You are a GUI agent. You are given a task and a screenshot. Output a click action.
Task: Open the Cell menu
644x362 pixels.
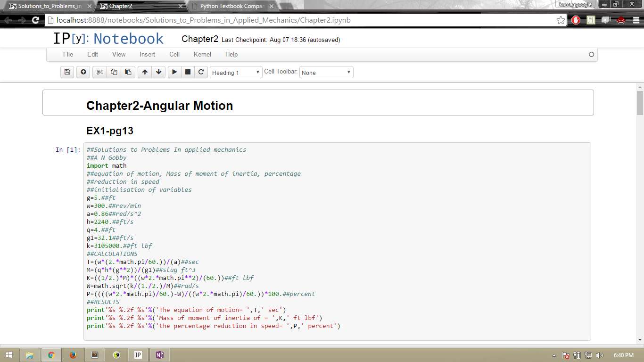(x=174, y=54)
